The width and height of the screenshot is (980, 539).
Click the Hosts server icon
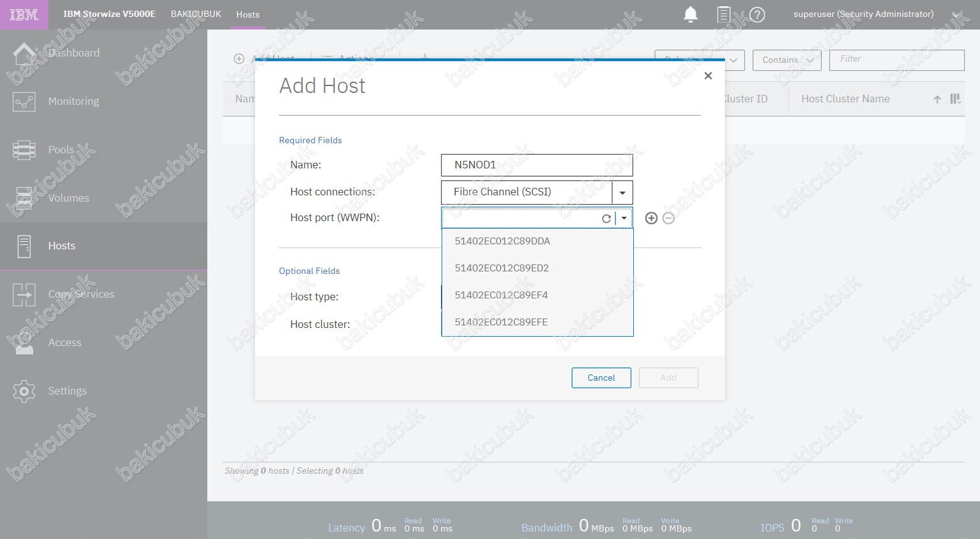coord(24,246)
